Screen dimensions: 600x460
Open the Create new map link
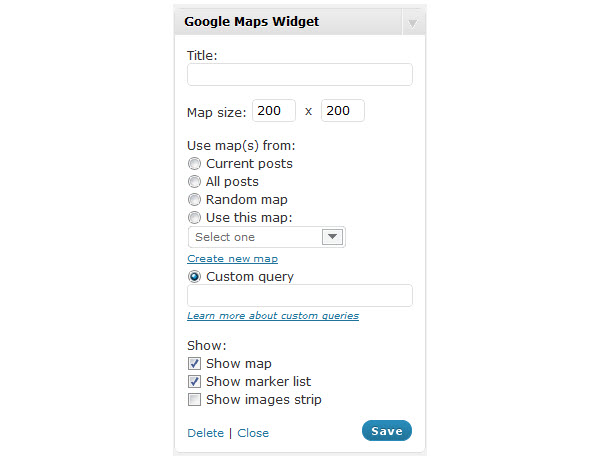[x=232, y=259]
